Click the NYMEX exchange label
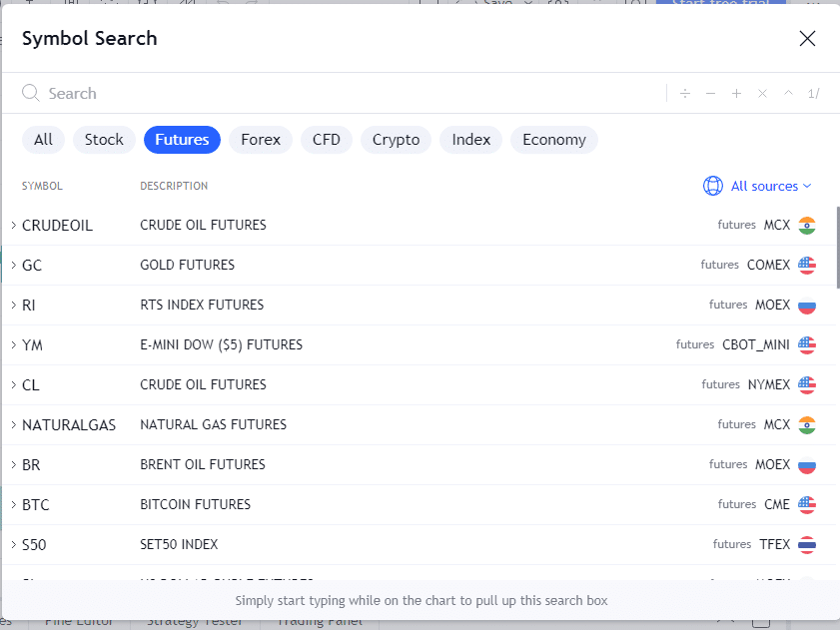The width and height of the screenshot is (840, 630). click(769, 384)
